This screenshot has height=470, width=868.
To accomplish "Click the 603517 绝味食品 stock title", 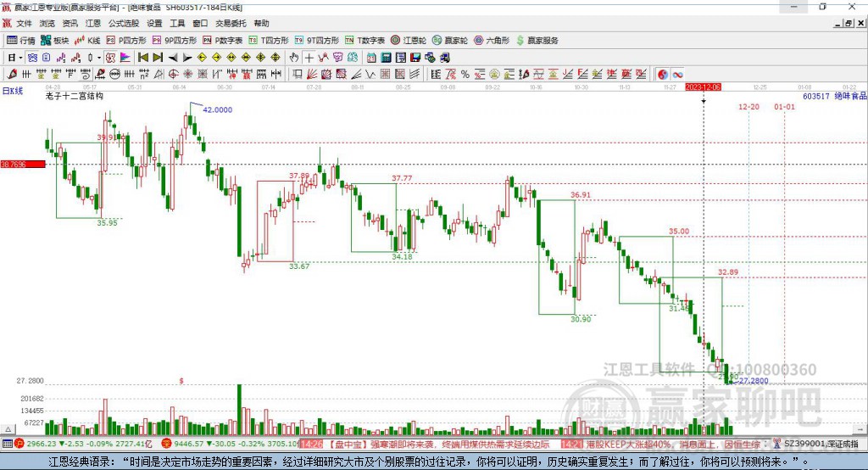I will [x=834, y=96].
